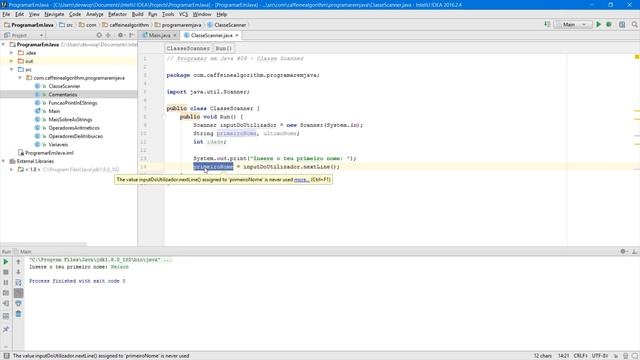Image resolution: width=640 pixels, height=360 pixels.
Task: Open the File menu
Action: (x=6, y=14)
